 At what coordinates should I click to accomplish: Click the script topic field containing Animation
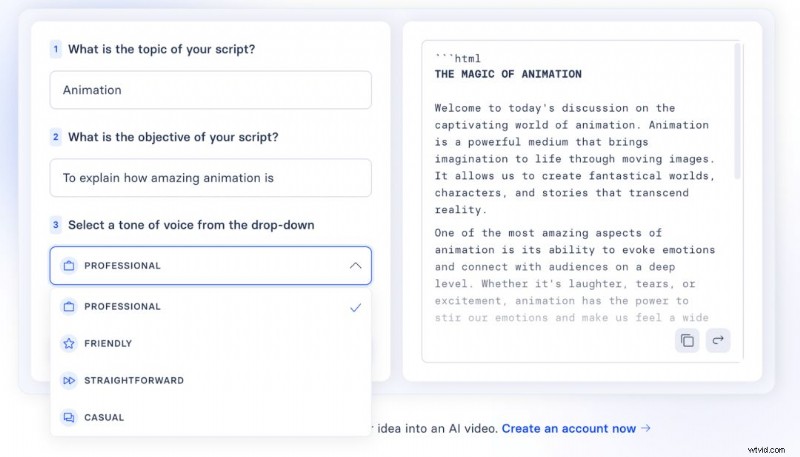tap(211, 90)
